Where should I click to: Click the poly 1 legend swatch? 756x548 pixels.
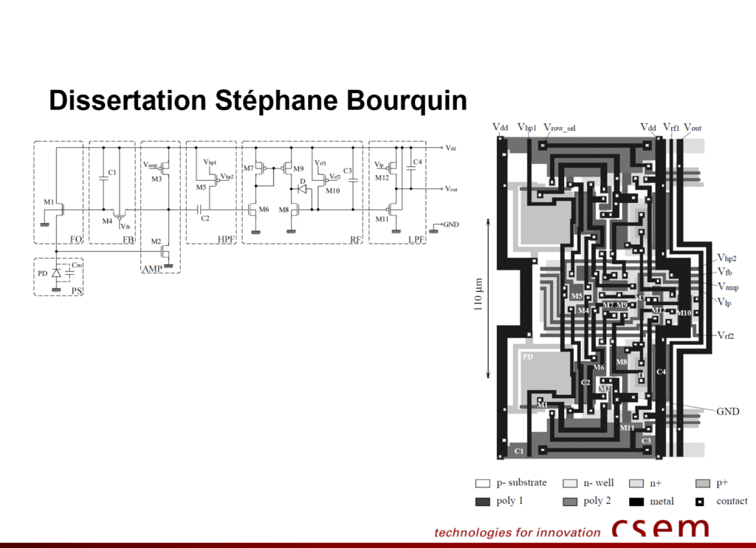click(481, 501)
